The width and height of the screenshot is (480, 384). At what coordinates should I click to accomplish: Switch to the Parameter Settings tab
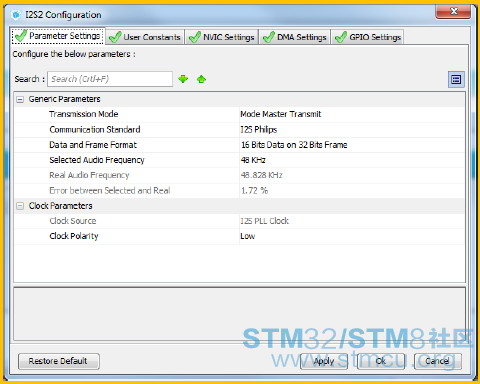(x=58, y=36)
